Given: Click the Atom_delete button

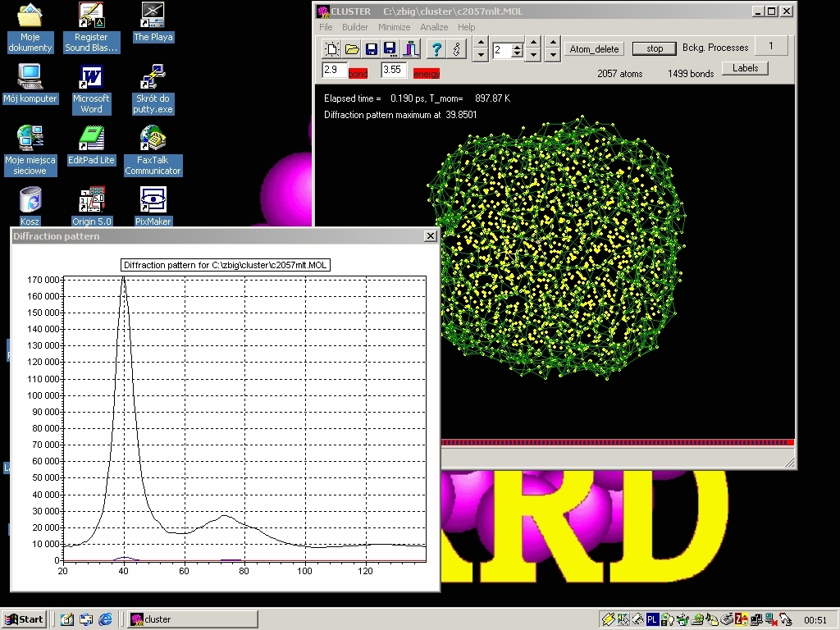Looking at the screenshot, I should click(594, 48).
